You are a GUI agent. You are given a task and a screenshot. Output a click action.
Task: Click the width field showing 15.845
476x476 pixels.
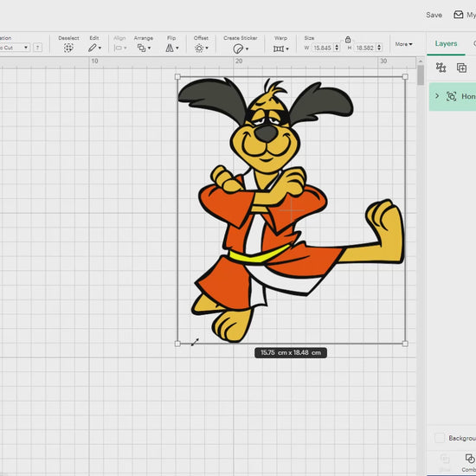(x=323, y=48)
